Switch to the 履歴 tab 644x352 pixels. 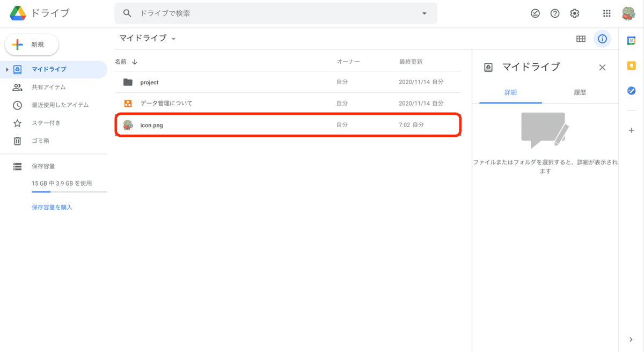click(x=580, y=92)
